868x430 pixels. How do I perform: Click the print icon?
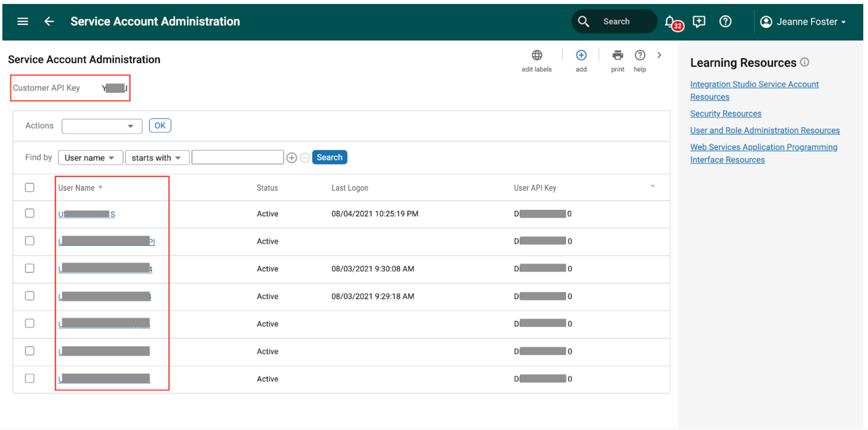(617, 56)
